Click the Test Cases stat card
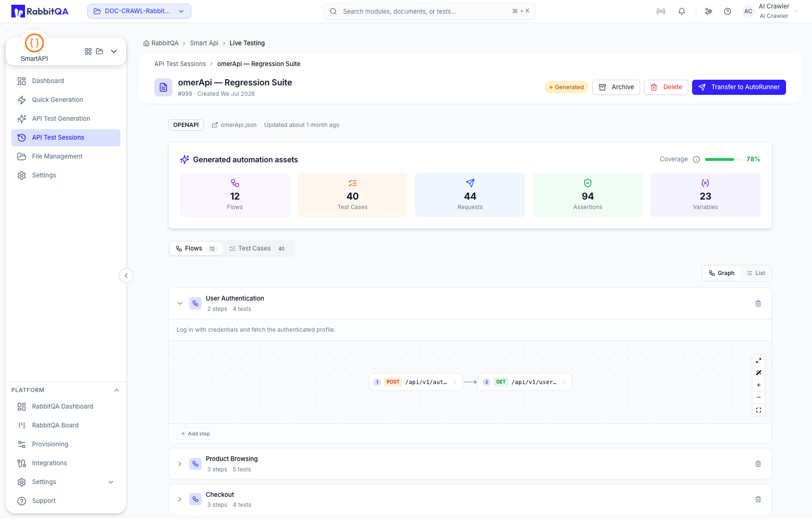This screenshot has height=519, width=812. (353, 195)
